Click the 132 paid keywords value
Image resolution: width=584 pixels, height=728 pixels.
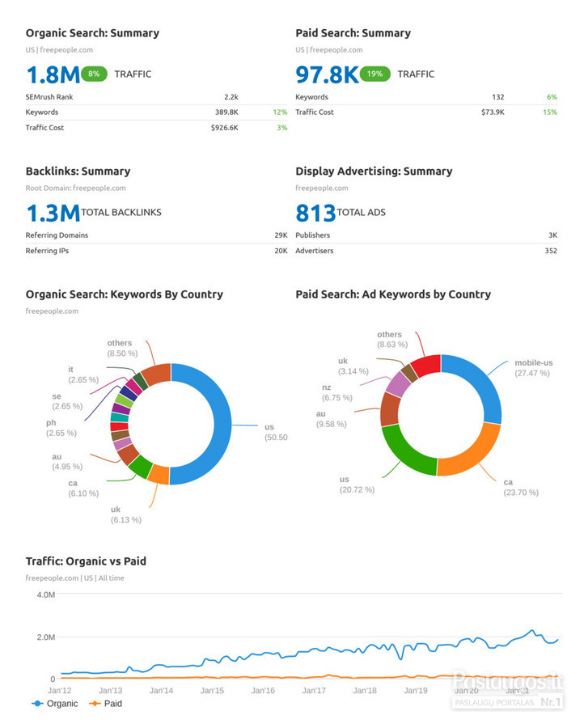(498, 97)
